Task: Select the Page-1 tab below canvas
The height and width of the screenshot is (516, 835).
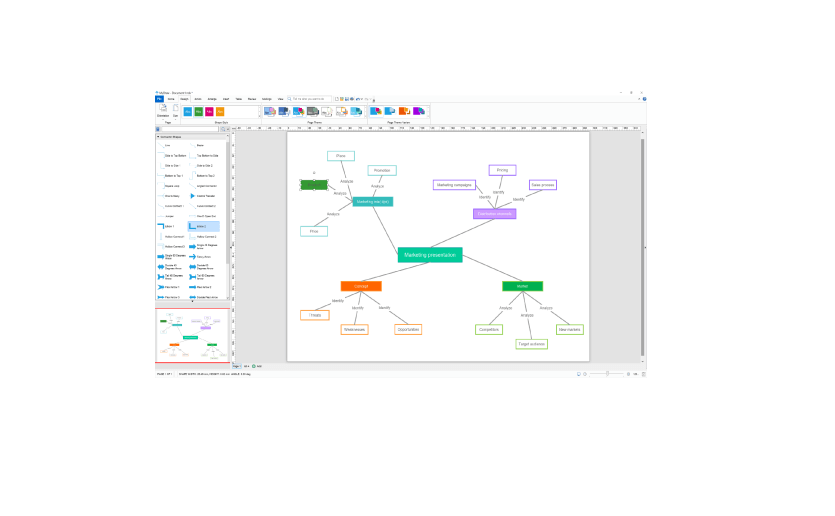Action: (237, 366)
